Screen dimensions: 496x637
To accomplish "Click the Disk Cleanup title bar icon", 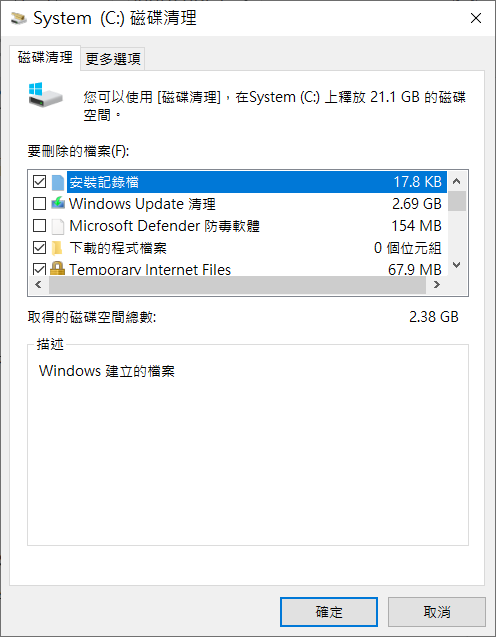I will 19,18.
